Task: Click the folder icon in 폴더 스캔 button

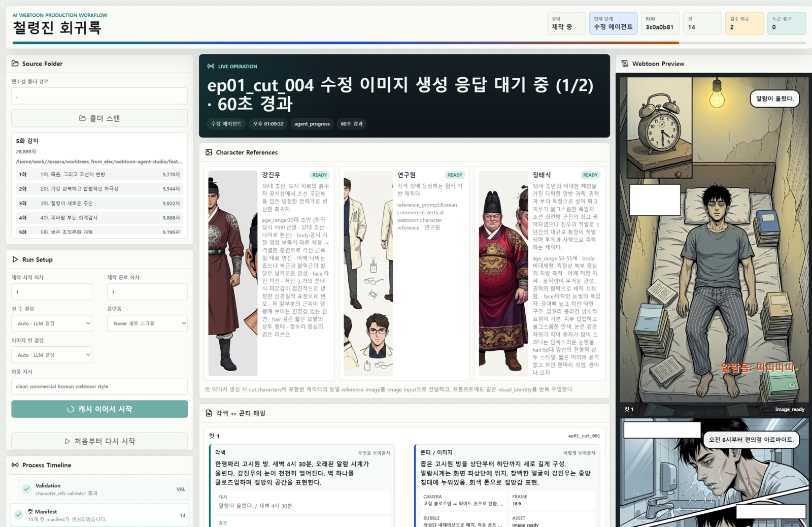Action: click(x=82, y=118)
